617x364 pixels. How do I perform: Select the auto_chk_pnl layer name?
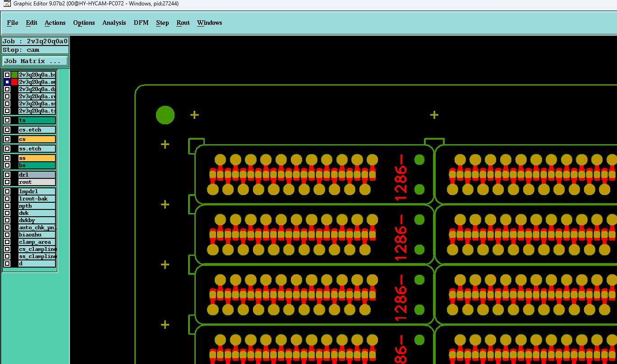pos(37,227)
